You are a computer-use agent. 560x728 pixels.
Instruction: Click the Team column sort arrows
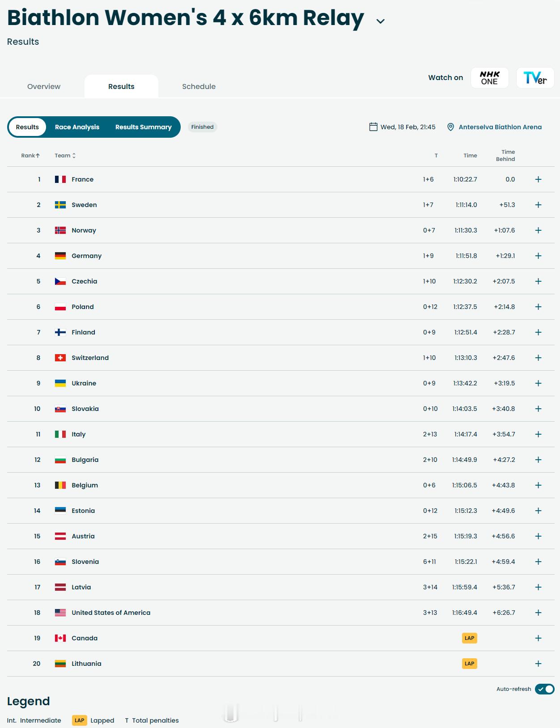coord(74,156)
